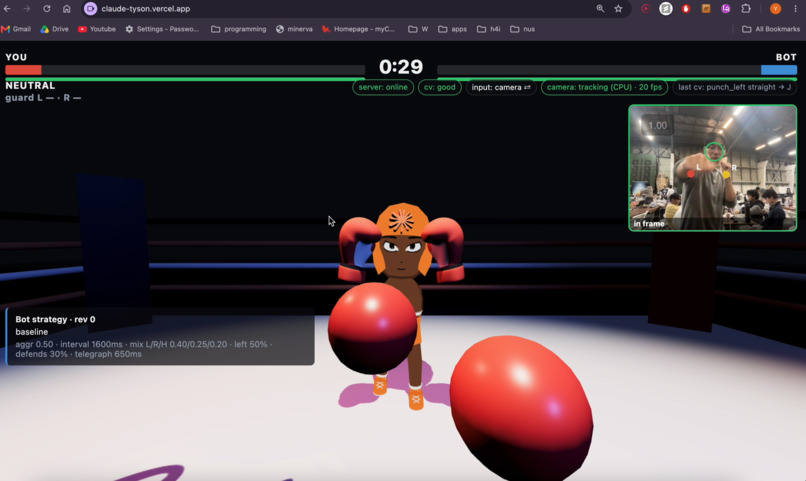
Task: Click the browser forward arrow
Action: tap(27, 9)
